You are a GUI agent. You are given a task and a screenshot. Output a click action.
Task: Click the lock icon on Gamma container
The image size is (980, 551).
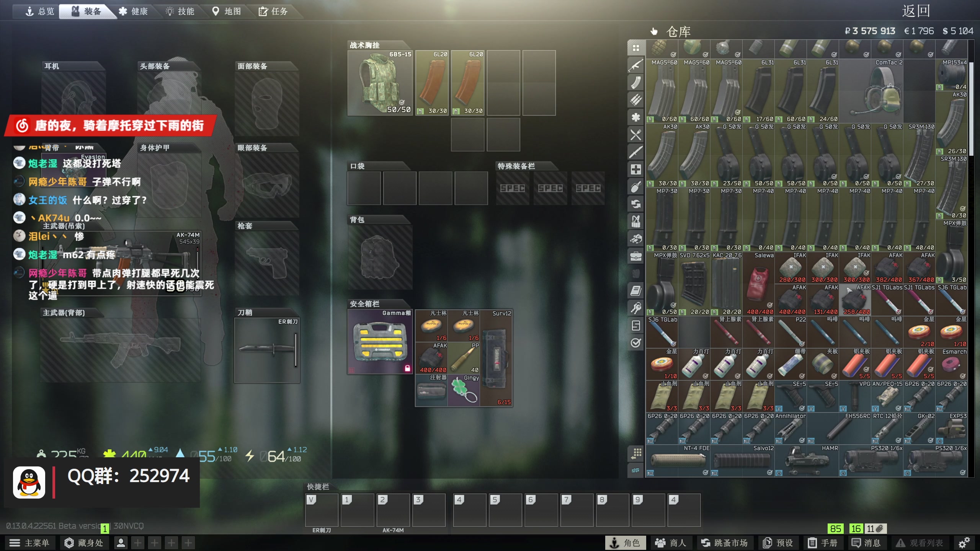coord(407,368)
